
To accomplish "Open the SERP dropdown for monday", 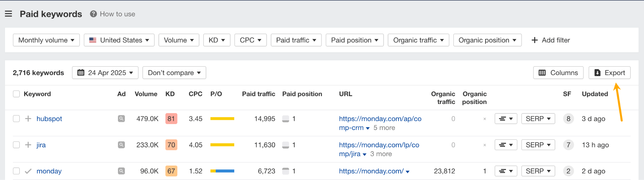I will [x=538, y=171].
